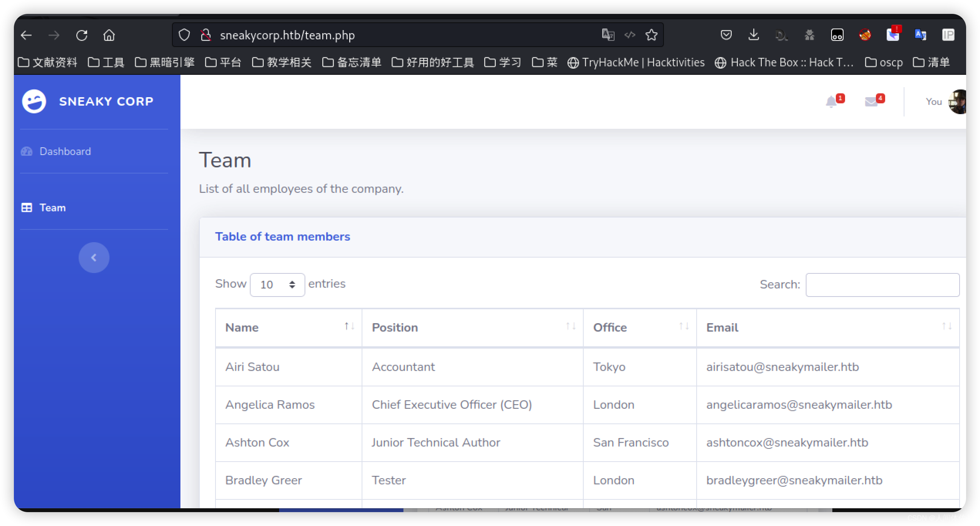
Task: Click the translate page icon in the address bar
Action: [608, 35]
